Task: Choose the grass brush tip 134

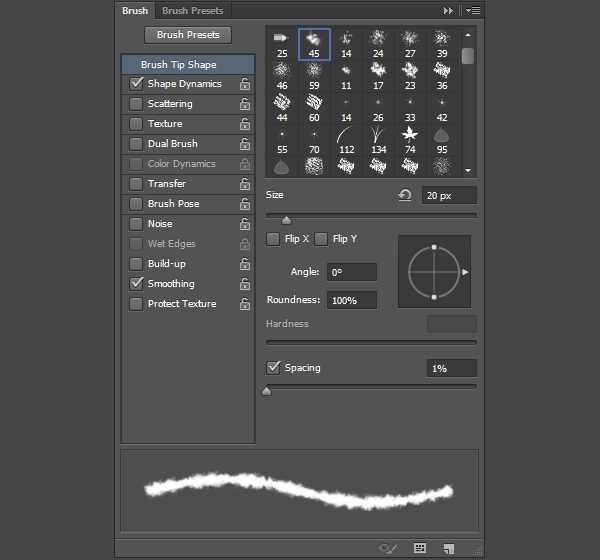Action: coord(378,134)
